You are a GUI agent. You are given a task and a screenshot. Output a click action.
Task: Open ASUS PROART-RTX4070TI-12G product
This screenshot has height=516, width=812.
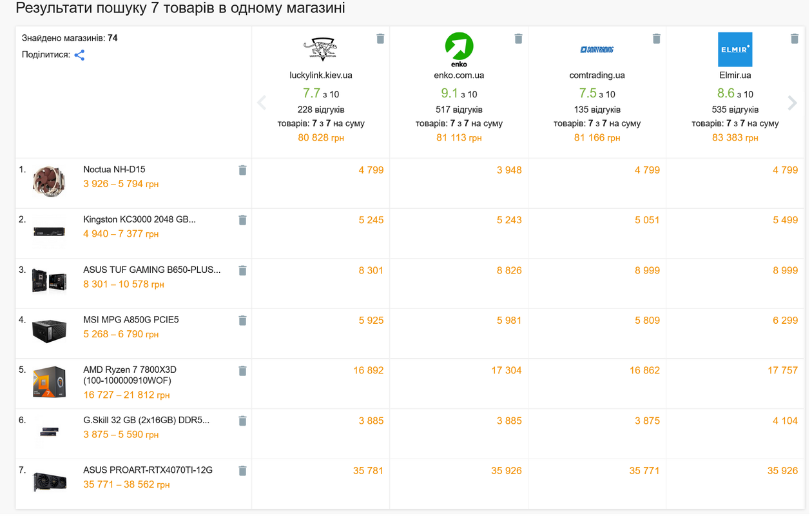(148, 470)
